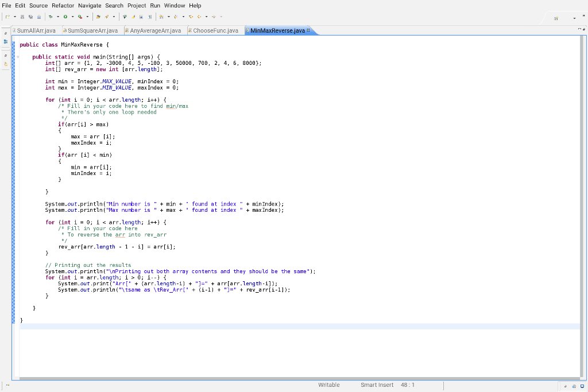588x392 pixels.
Task: Open search using the flashlight toolbar icon
Action: tap(106, 17)
